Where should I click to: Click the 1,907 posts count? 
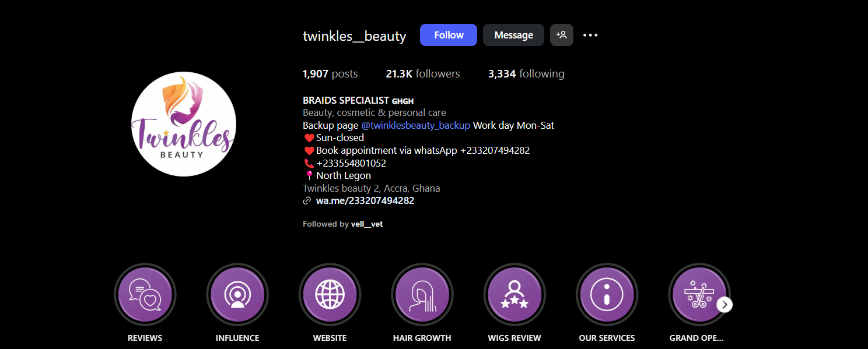[330, 74]
